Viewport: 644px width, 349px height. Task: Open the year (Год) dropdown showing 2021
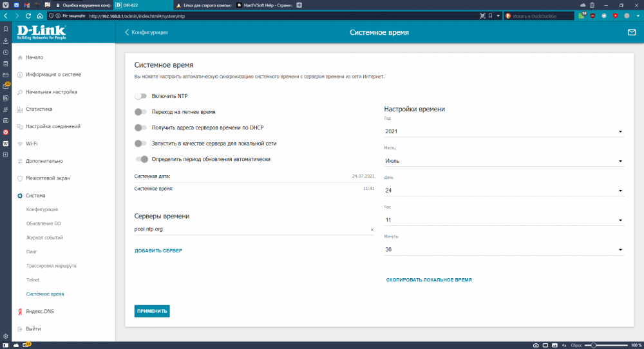(504, 131)
